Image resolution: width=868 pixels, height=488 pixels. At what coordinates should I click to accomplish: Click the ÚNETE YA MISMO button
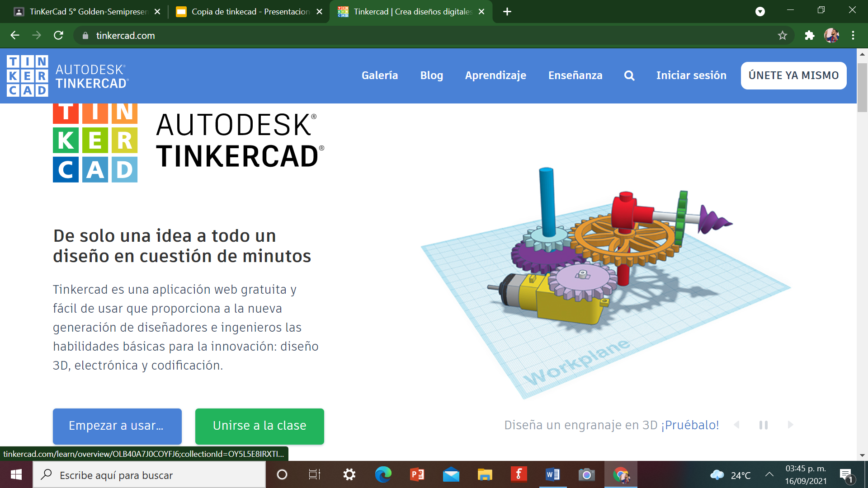793,75
